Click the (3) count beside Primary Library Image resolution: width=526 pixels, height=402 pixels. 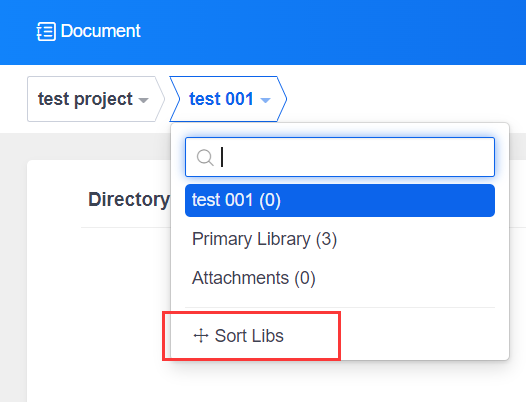click(326, 240)
